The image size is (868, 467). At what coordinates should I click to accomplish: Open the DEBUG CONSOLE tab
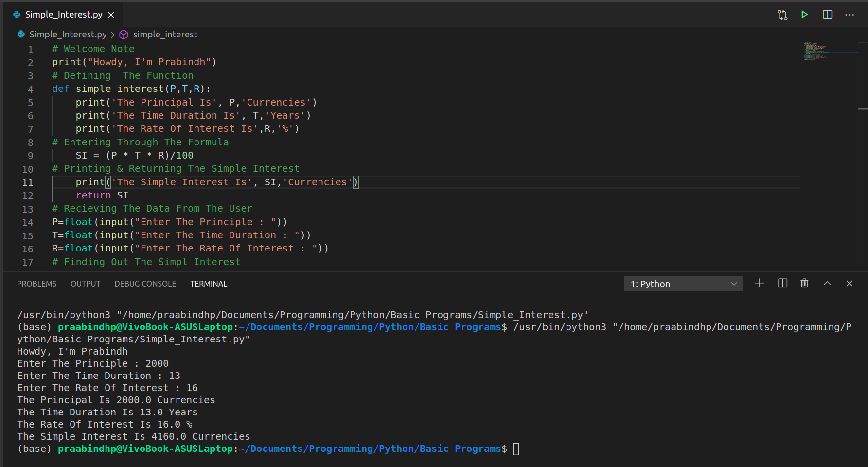145,284
